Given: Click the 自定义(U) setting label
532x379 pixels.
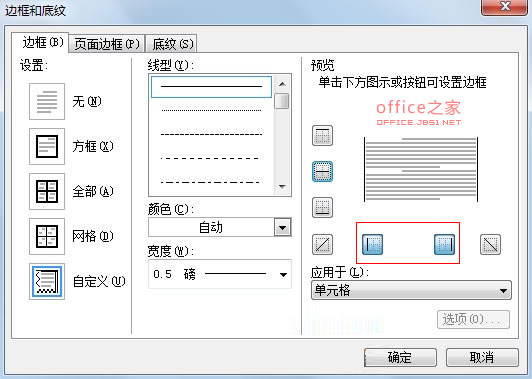Looking at the screenshot, I should (99, 281).
